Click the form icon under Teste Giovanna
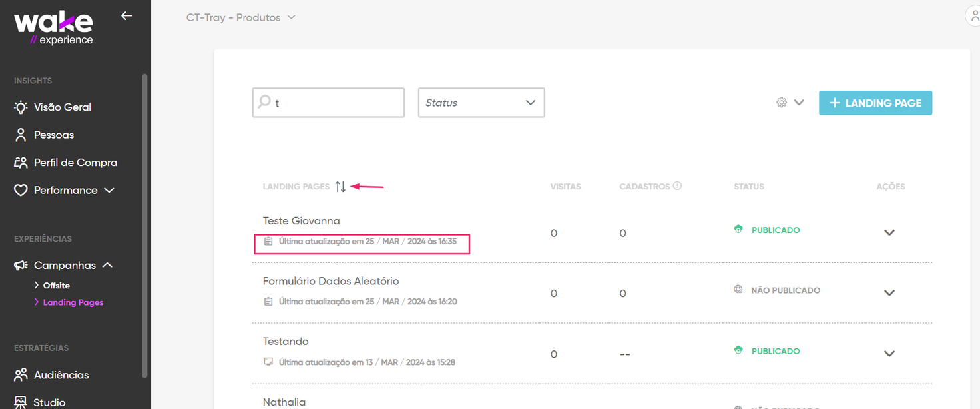 268,241
